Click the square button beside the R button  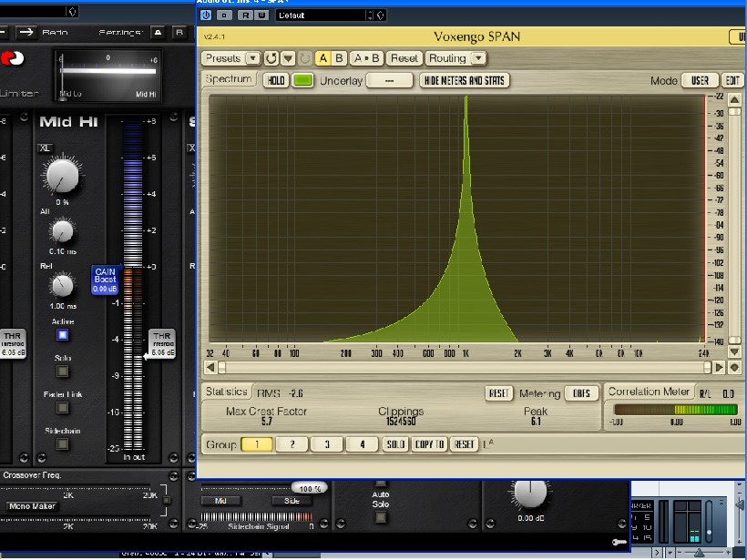click(224, 15)
